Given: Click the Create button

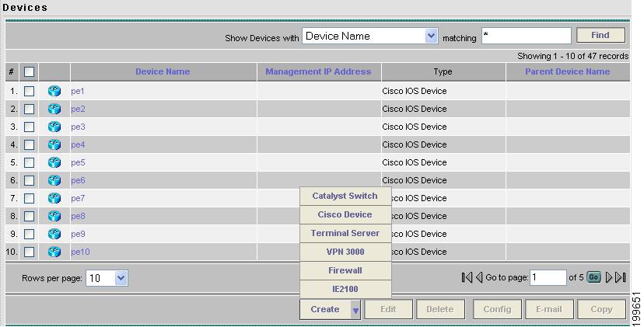Looking at the screenshot, I should pos(325,309).
